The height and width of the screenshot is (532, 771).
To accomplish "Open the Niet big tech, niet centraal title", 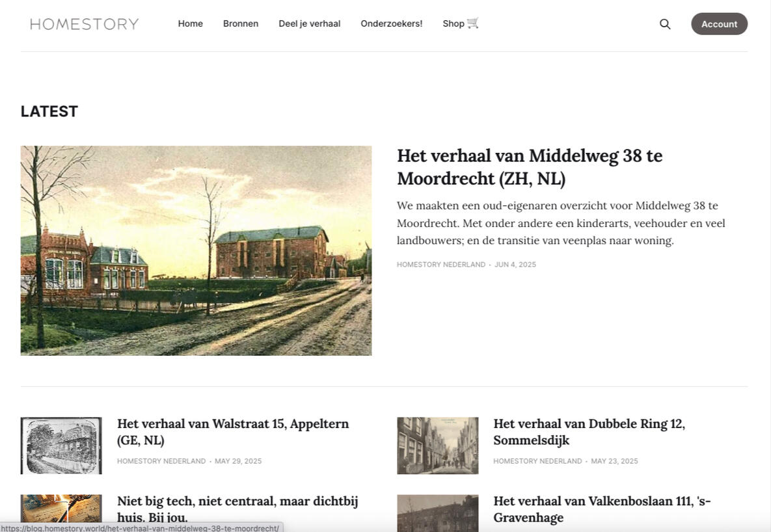I will (x=238, y=509).
